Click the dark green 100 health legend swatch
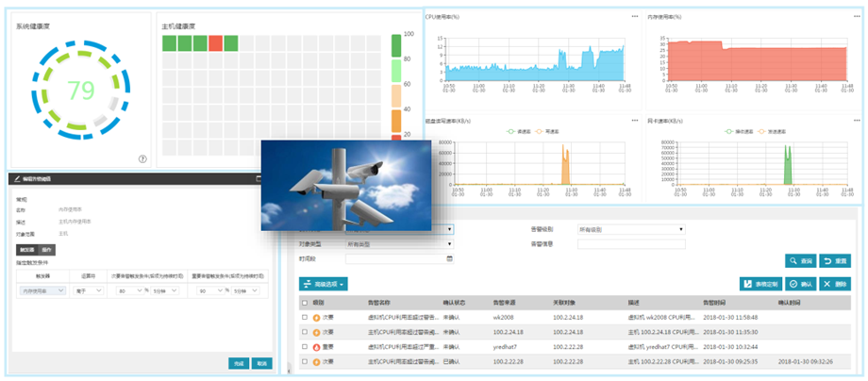The width and height of the screenshot is (868, 381). [397, 44]
